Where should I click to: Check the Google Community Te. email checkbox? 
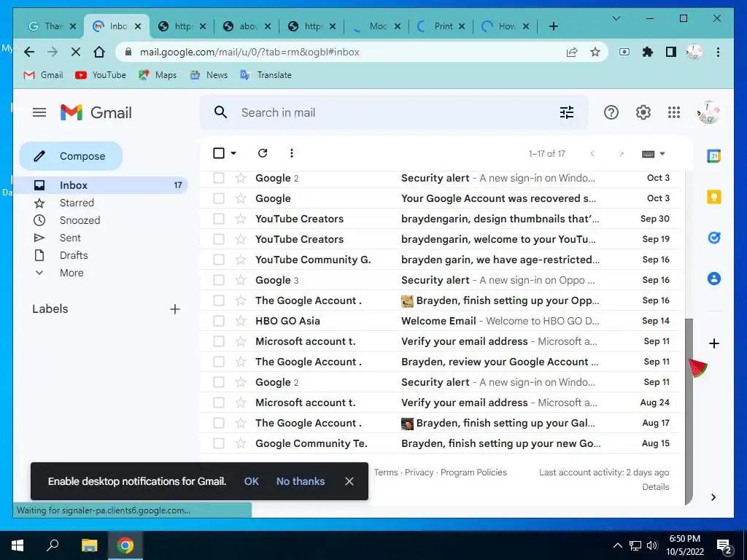click(x=219, y=443)
